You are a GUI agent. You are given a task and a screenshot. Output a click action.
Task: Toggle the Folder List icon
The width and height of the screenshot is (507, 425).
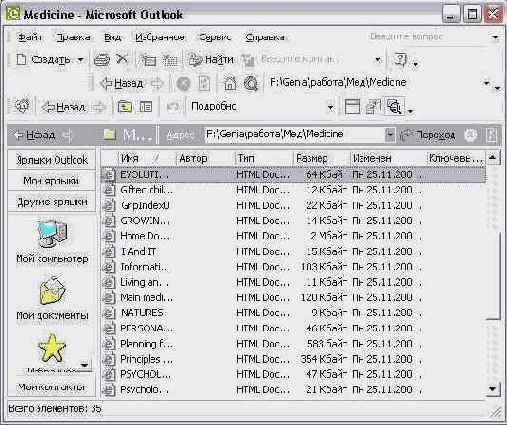point(146,107)
